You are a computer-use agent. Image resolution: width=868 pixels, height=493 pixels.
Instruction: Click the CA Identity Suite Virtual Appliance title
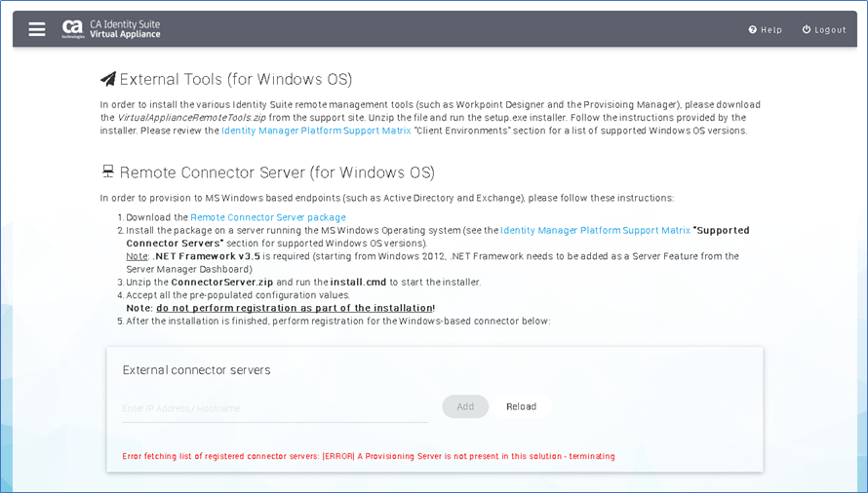(x=125, y=29)
